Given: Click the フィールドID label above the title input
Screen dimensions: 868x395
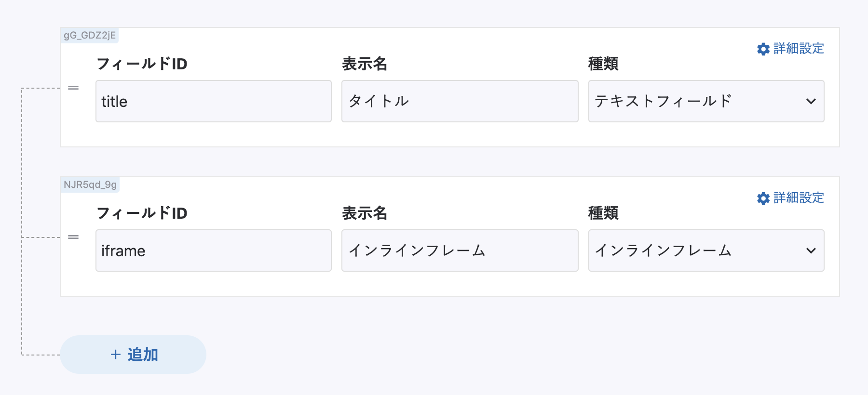Looking at the screenshot, I should click(x=142, y=64).
